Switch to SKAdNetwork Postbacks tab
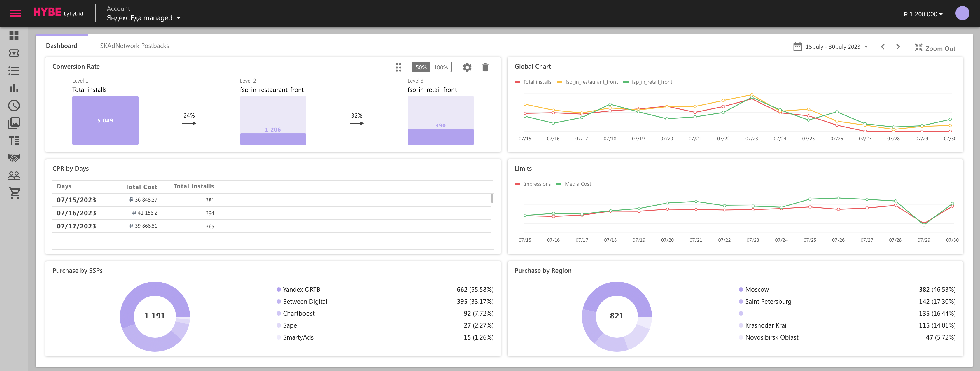The image size is (980, 371). click(x=134, y=46)
